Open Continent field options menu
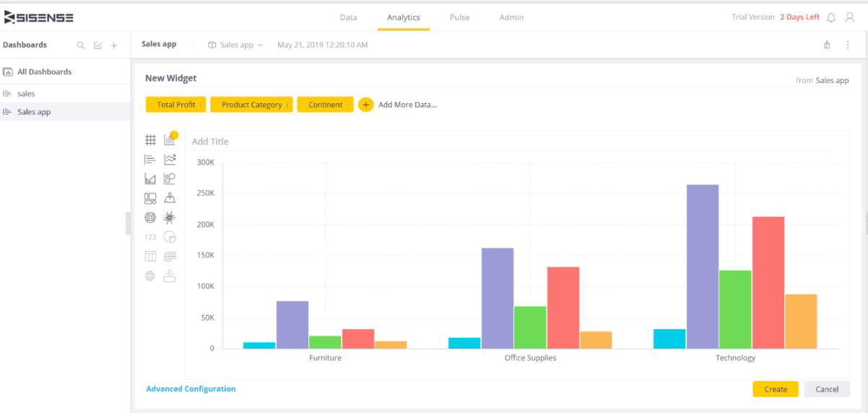Viewport: 868px width, 413px height. (x=348, y=105)
